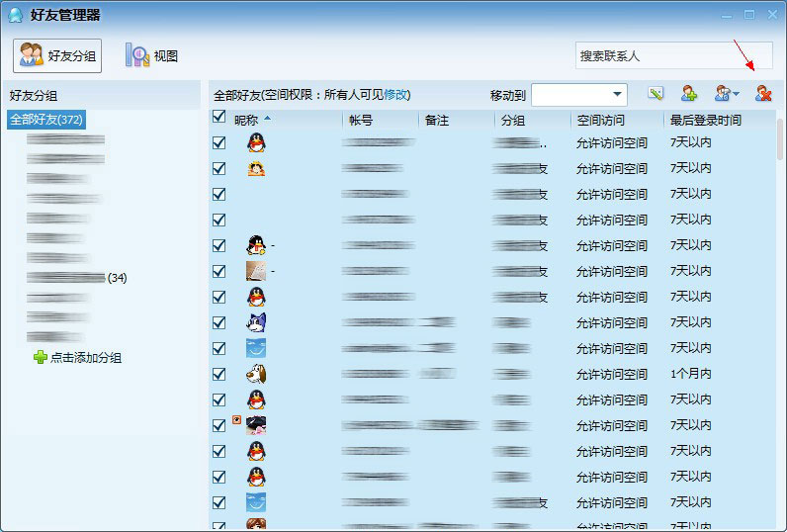Screen dimensions: 787x532
Task: Switch to the 视图 view
Action: coord(151,55)
